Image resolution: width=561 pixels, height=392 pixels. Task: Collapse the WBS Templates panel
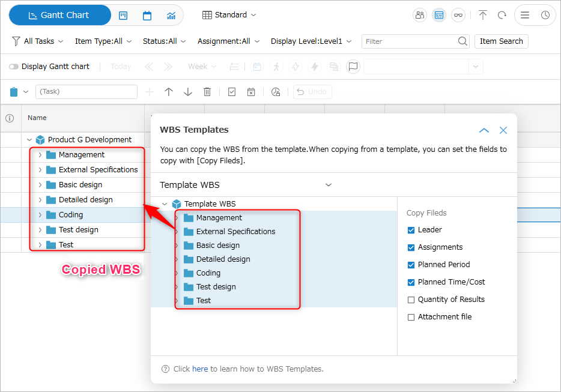pyautogui.click(x=484, y=130)
